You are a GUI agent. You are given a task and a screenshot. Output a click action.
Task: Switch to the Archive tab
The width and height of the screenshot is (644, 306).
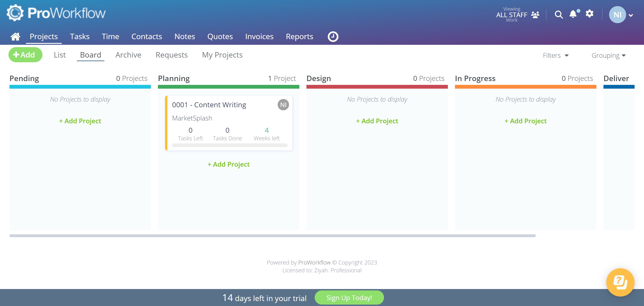(128, 55)
